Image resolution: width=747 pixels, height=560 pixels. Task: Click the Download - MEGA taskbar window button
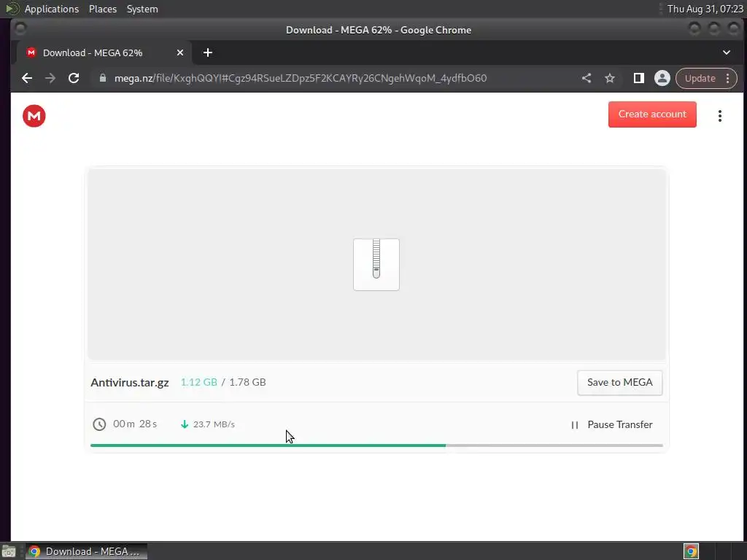[x=86, y=551]
